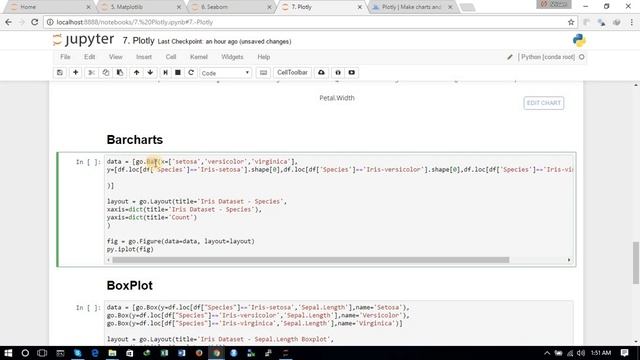Show hidden system tray icons chevron
Screen dimensions: 640x360
[x=547, y=353]
